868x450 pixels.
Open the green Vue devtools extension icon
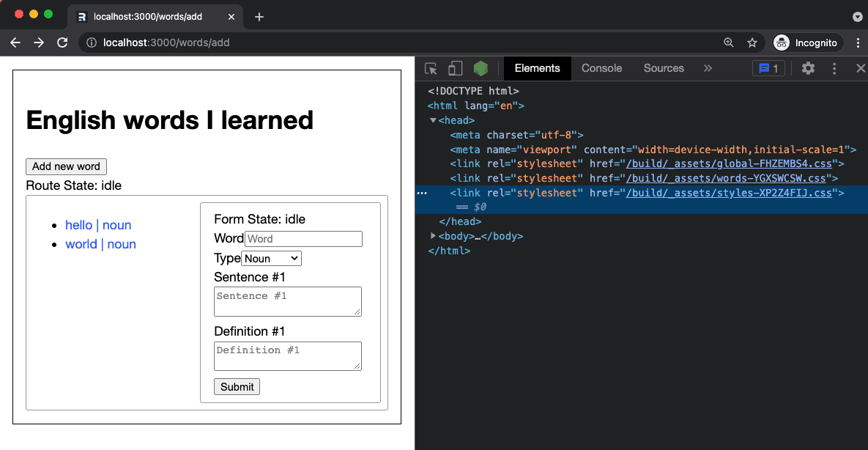481,68
